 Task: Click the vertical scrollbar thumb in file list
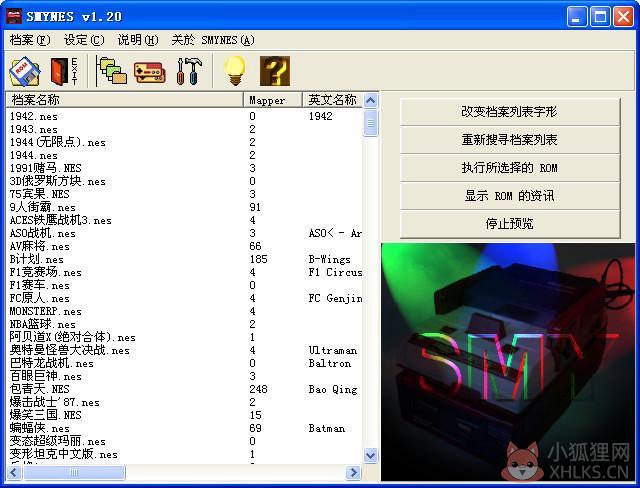pos(371,123)
